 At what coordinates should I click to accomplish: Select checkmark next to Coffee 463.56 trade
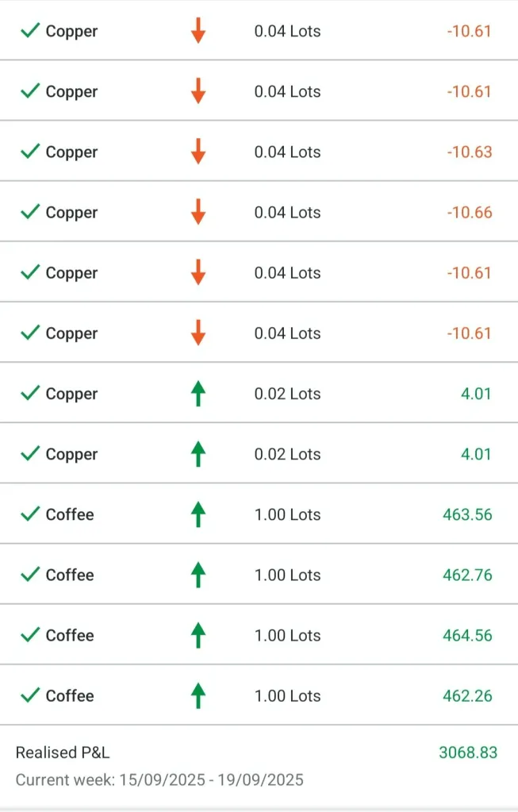click(x=30, y=514)
